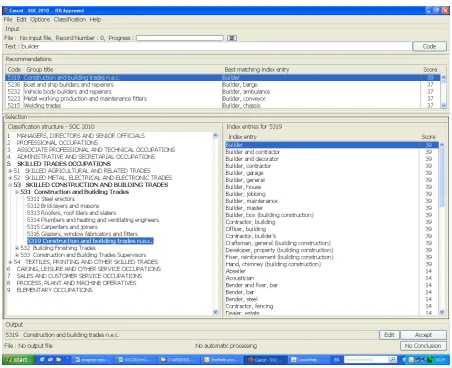Click down arrow of classification tree scrollbar

pyautogui.click(x=215, y=312)
